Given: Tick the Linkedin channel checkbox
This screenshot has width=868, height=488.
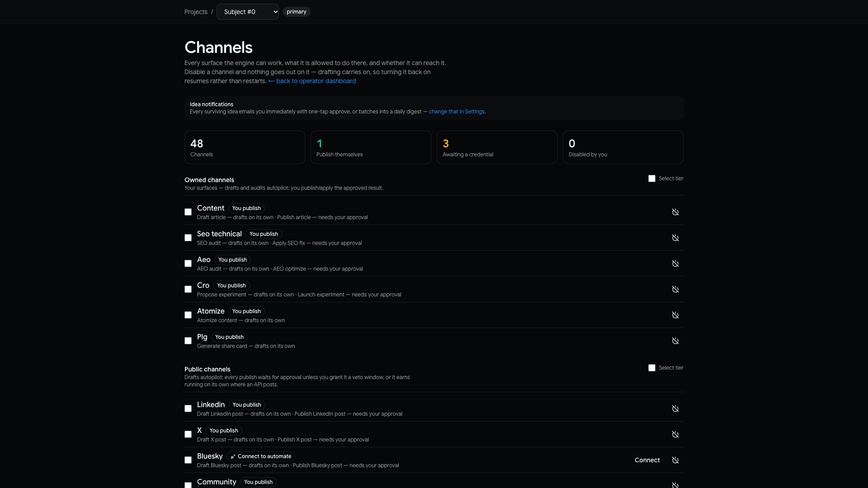Looking at the screenshot, I should point(188,408).
